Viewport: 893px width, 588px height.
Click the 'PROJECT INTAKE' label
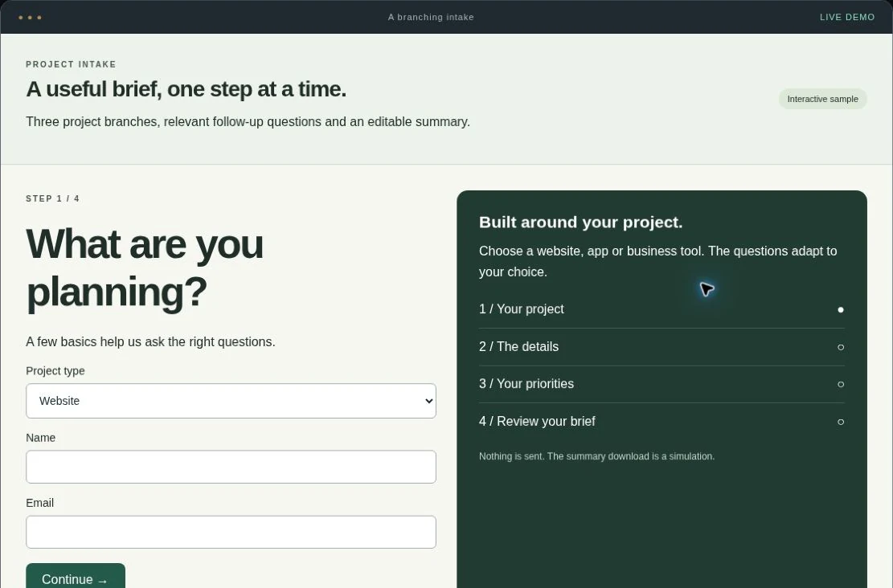click(71, 64)
